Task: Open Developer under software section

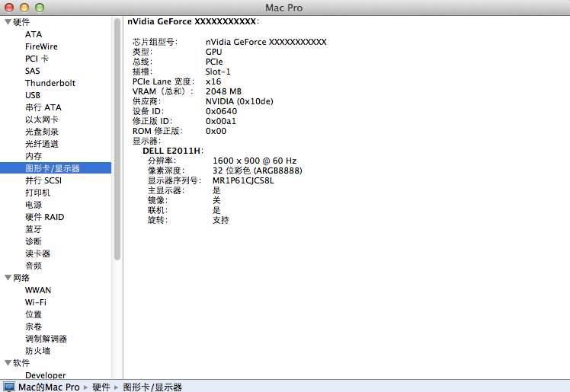Action: tap(45, 375)
